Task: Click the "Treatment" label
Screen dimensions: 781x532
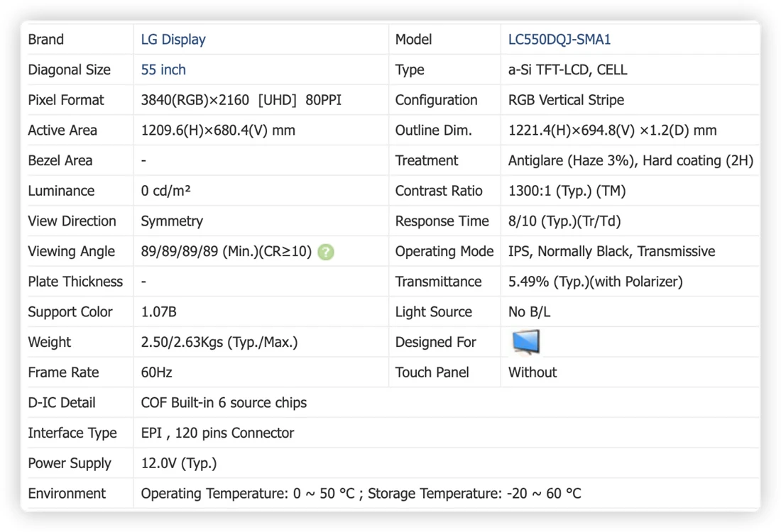Action: click(x=427, y=161)
